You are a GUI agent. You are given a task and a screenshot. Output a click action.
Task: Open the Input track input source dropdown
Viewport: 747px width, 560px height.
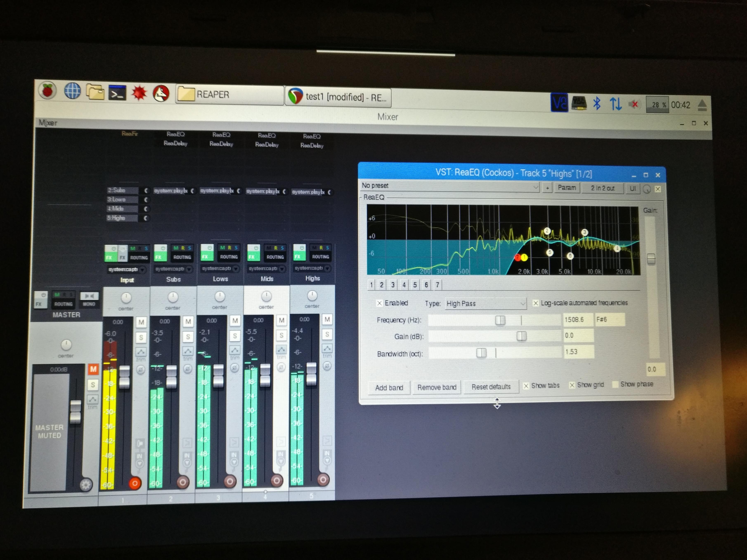(x=126, y=270)
